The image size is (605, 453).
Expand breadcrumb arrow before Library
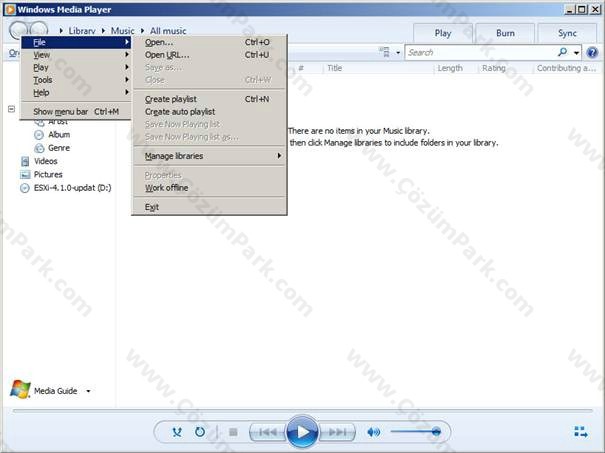(x=61, y=30)
